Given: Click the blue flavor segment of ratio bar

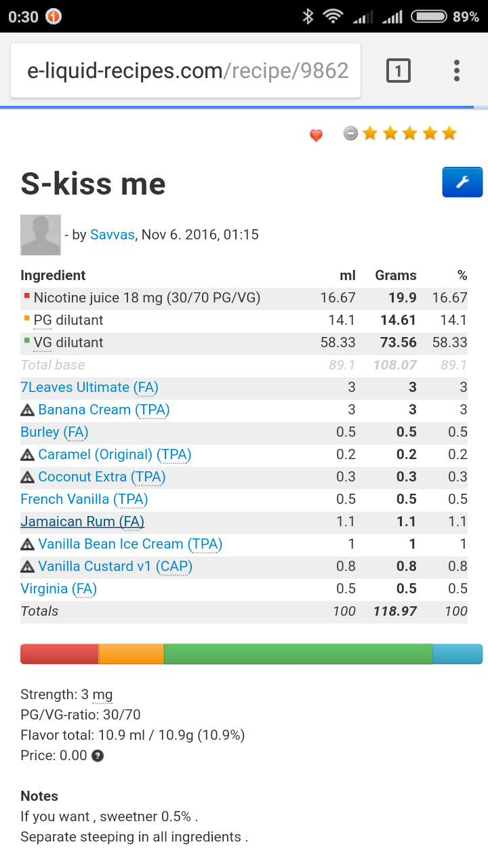Looking at the screenshot, I should [457, 654].
